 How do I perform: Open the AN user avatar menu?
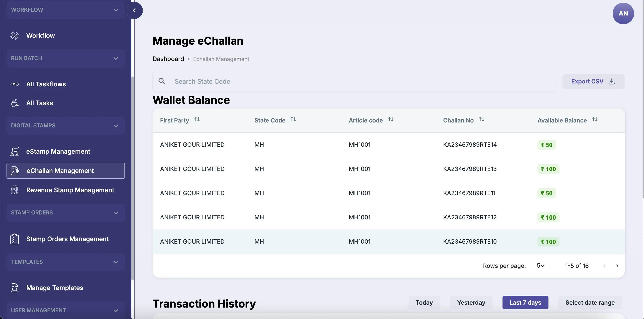pyautogui.click(x=623, y=13)
